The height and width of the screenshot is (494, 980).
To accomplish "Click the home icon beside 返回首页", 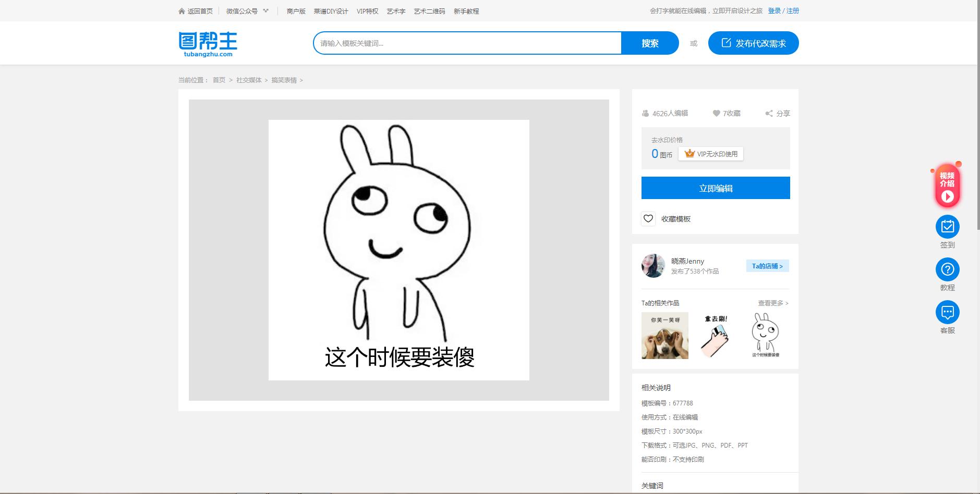I will (181, 10).
